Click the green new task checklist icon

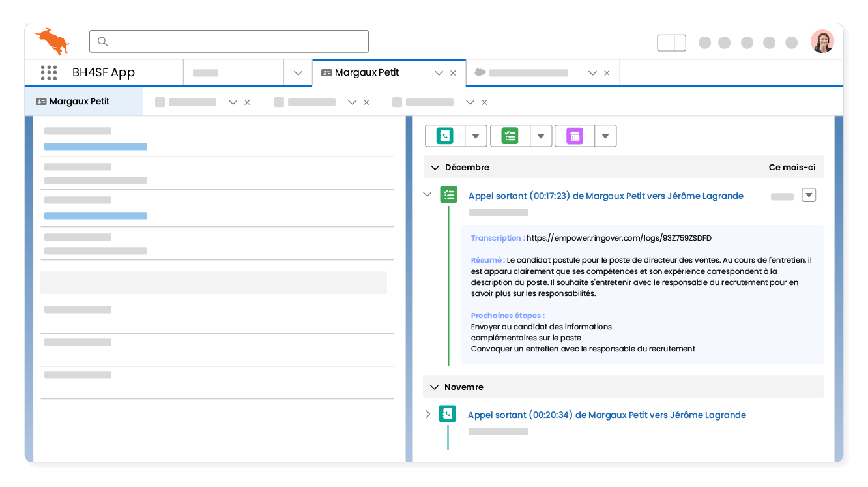[510, 136]
